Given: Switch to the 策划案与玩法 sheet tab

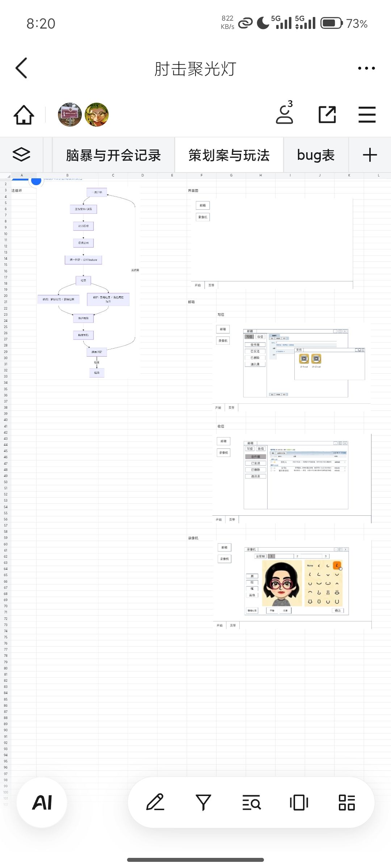Looking at the screenshot, I should [x=229, y=155].
